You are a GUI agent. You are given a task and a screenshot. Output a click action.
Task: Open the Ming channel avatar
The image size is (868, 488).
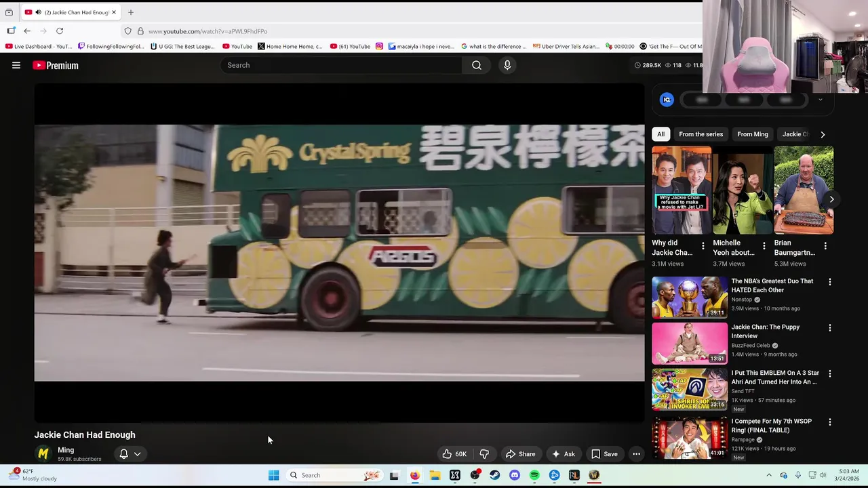(x=43, y=453)
